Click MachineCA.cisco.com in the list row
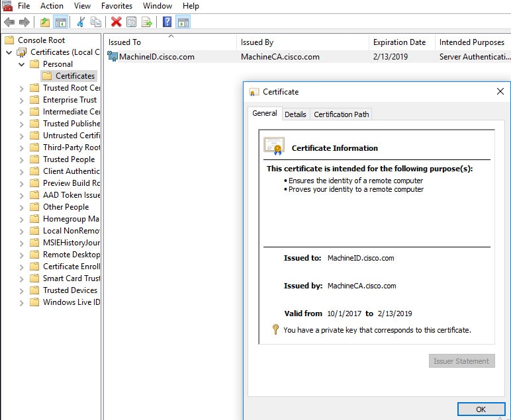This screenshot has width=511, height=420. point(280,57)
